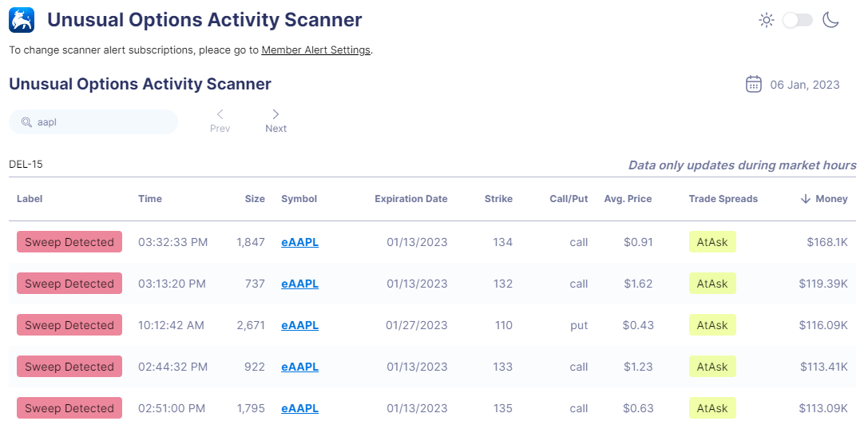Click AtAsk tag in the 132 strike row
Viewport: 868px width, 429px height.
[x=712, y=284]
